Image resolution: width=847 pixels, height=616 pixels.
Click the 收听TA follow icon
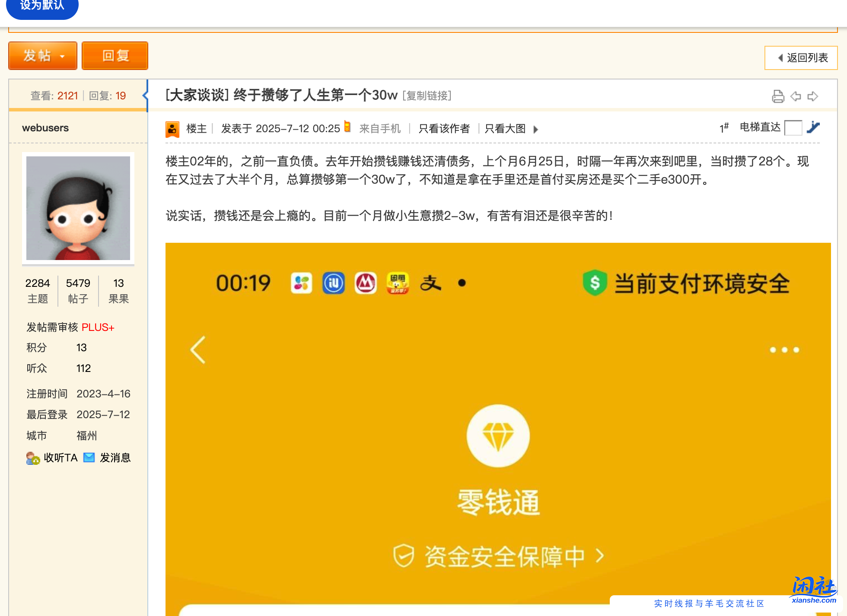tap(32, 458)
